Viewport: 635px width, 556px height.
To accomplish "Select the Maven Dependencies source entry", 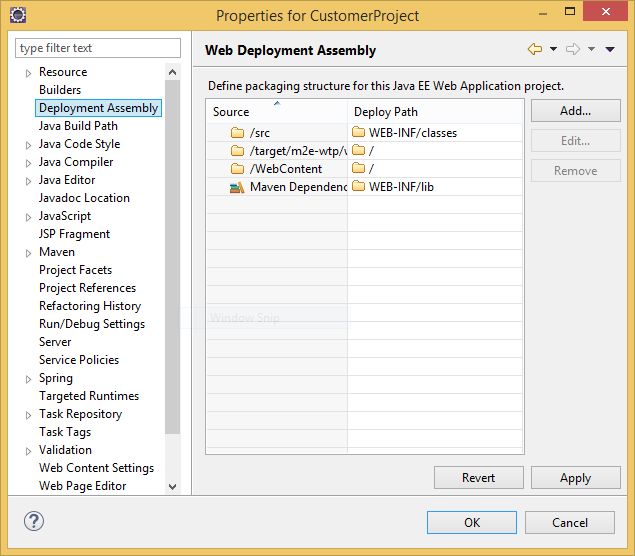I will coord(298,187).
